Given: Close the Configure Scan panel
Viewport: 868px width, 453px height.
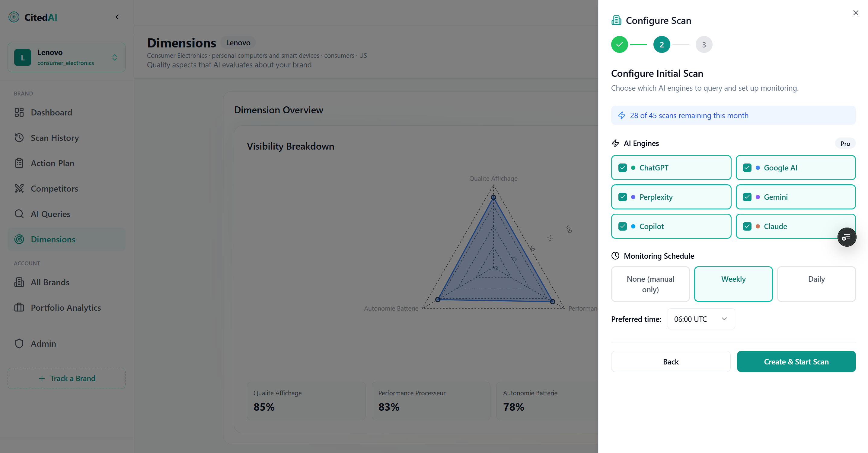Looking at the screenshot, I should coord(856,13).
